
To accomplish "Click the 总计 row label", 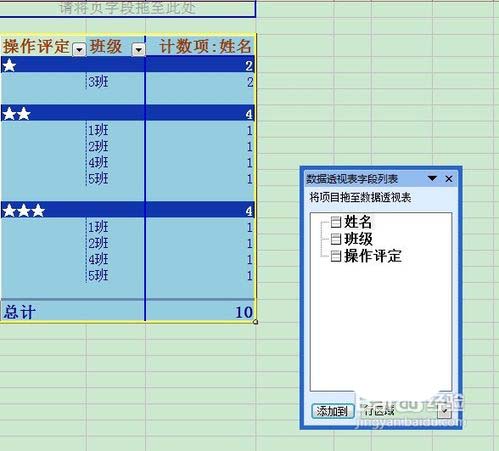I will [x=19, y=312].
